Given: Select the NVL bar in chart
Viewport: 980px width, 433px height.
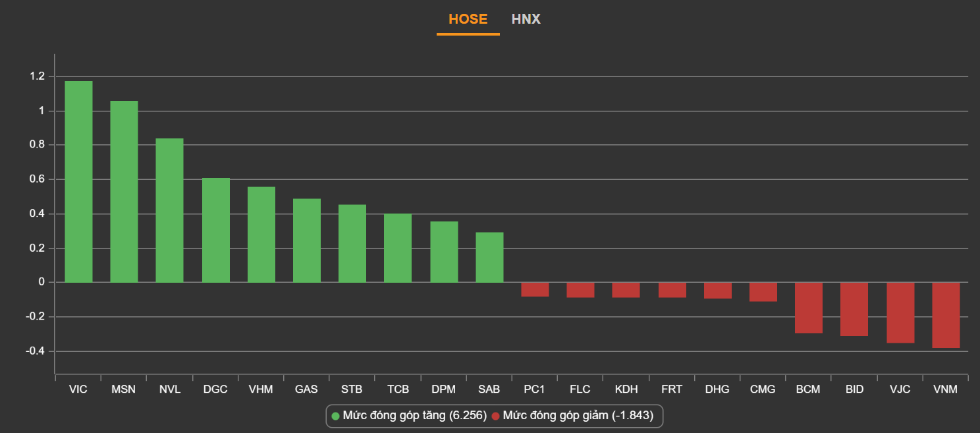Looking at the screenshot, I should (169, 210).
